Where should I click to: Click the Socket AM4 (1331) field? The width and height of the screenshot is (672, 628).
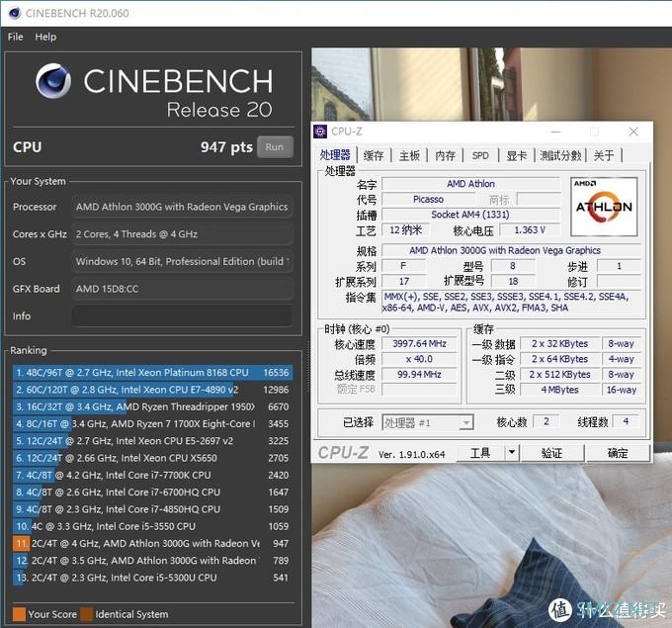470,215
